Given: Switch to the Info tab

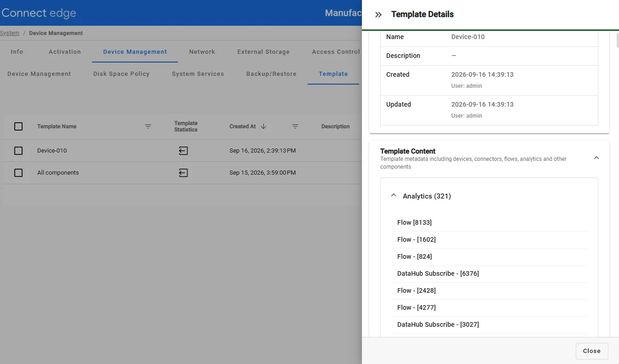Looking at the screenshot, I should (x=17, y=52).
